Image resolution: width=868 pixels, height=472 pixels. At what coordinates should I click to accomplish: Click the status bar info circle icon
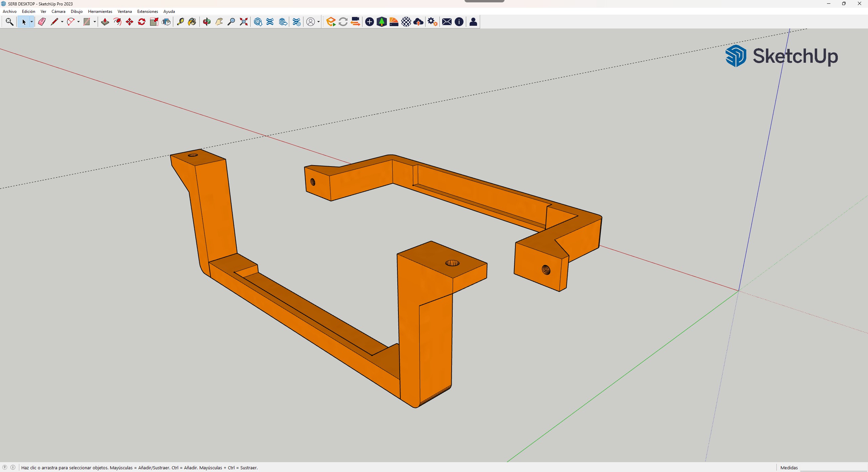[13, 467]
